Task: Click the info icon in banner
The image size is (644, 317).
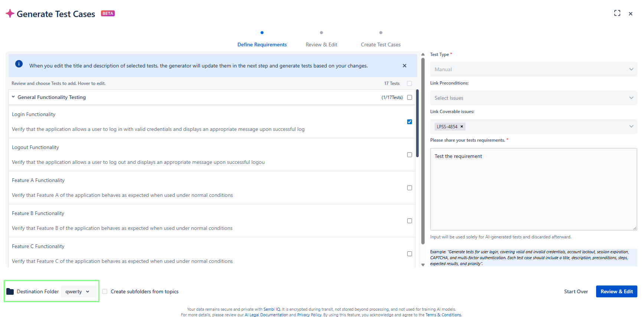Action: point(19,64)
